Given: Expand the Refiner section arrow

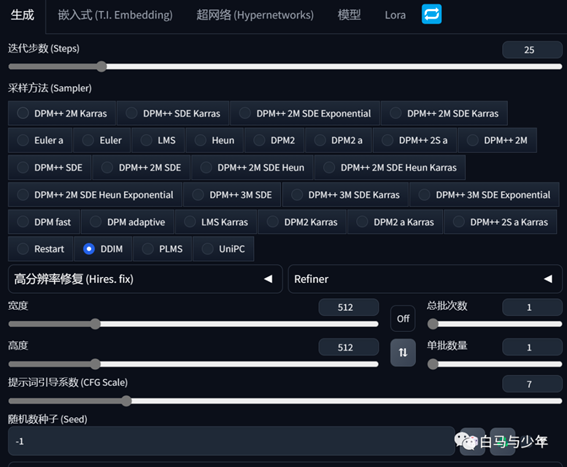Looking at the screenshot, I should [x=548, y=279].
